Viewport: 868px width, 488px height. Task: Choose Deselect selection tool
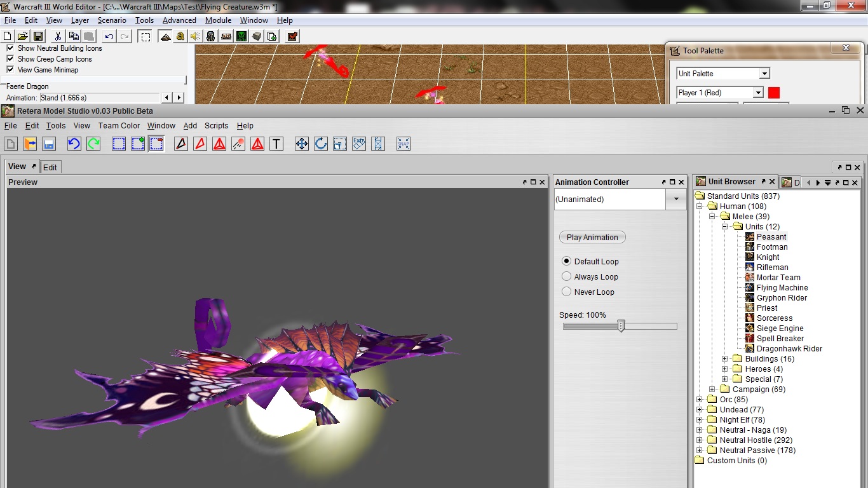click(x=157, y=144)
